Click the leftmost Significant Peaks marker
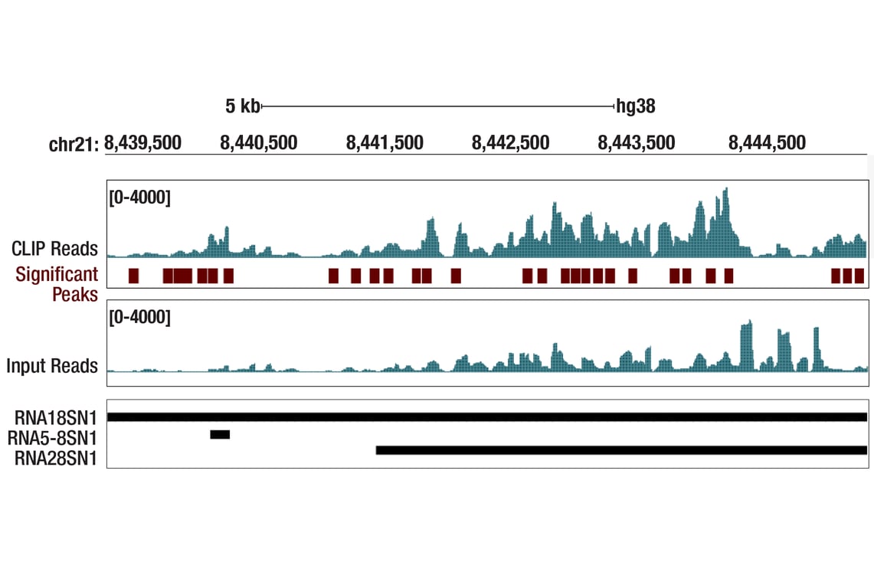874x588 pixels. 133,276
